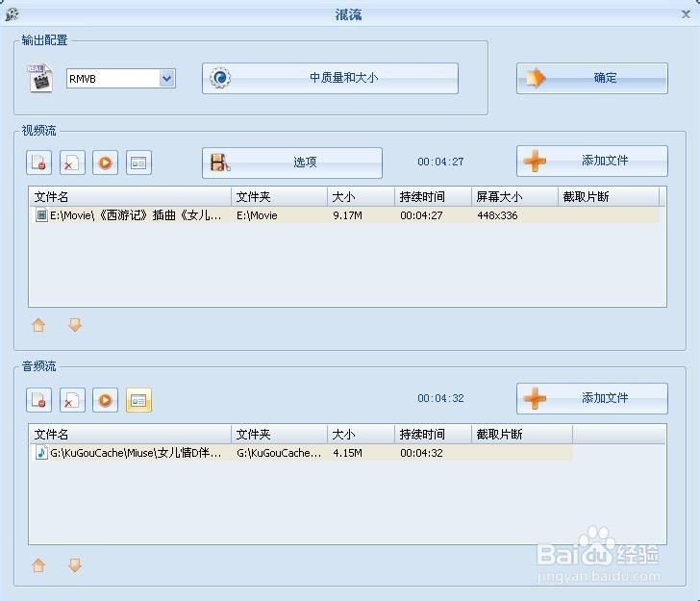Click the 00:04:32 duration cell in audio row

point(421,453)
